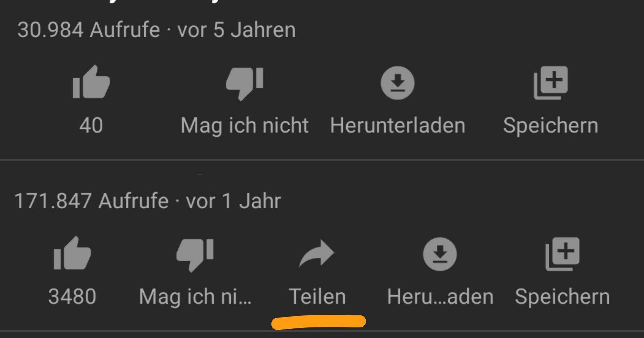Tap 'Herunterladen' label in top row
Viewport: 644px width, 338px height.
[397, 125]
